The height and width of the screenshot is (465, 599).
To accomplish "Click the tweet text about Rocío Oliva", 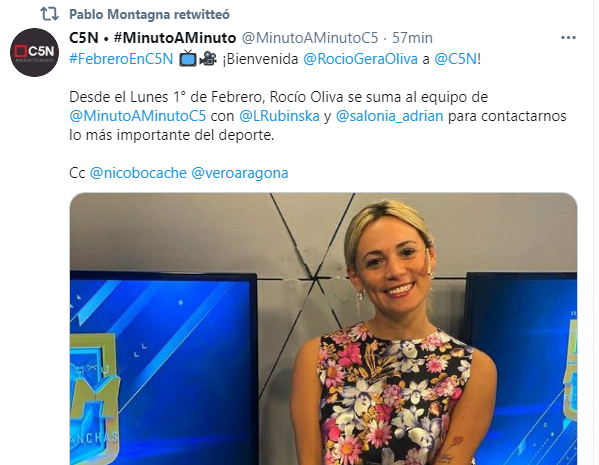I will 317,116.
